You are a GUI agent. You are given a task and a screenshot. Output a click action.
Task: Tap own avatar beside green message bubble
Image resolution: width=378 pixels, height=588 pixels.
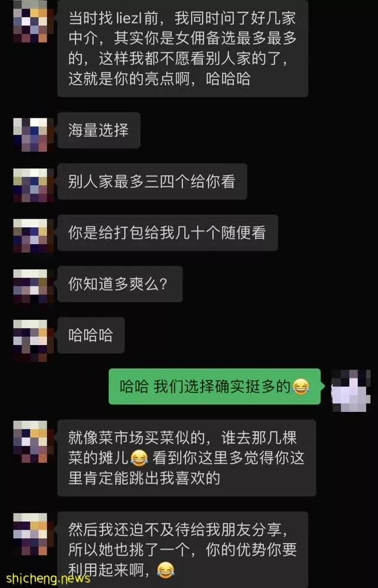[x=351, y=391]
